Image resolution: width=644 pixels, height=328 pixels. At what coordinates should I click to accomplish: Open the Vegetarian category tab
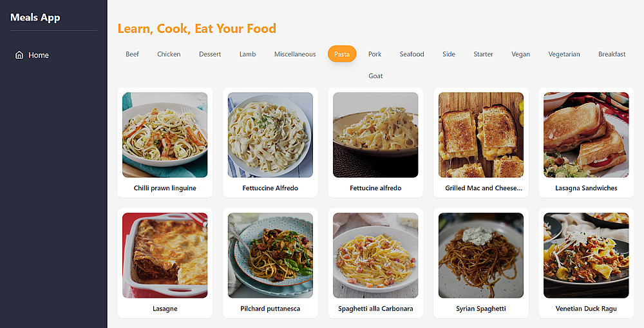(x=564, y=54)
